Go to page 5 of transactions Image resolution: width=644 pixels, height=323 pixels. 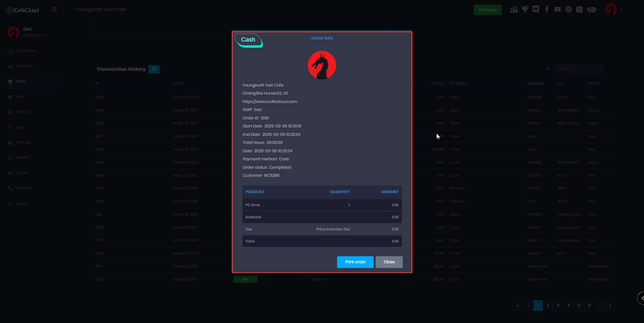coord(579,306)
